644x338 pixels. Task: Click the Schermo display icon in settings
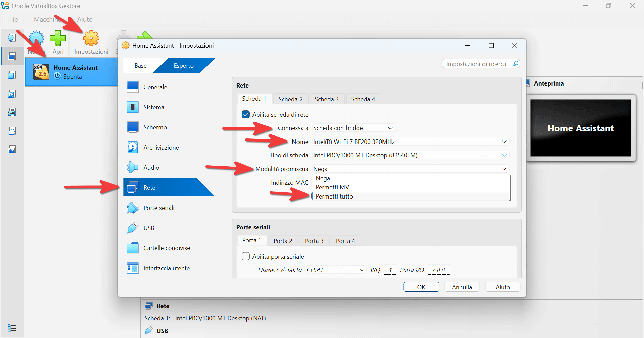[133, 127]
